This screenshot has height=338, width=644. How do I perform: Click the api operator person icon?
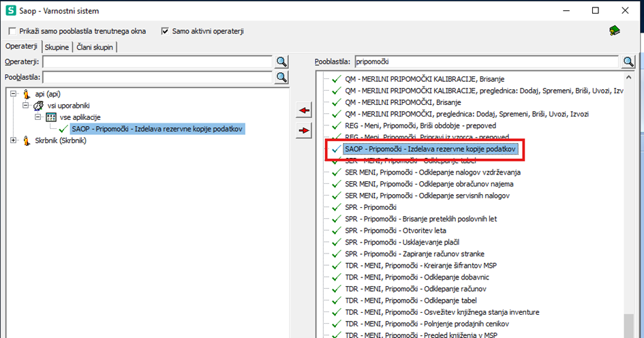tap(27, 94)
